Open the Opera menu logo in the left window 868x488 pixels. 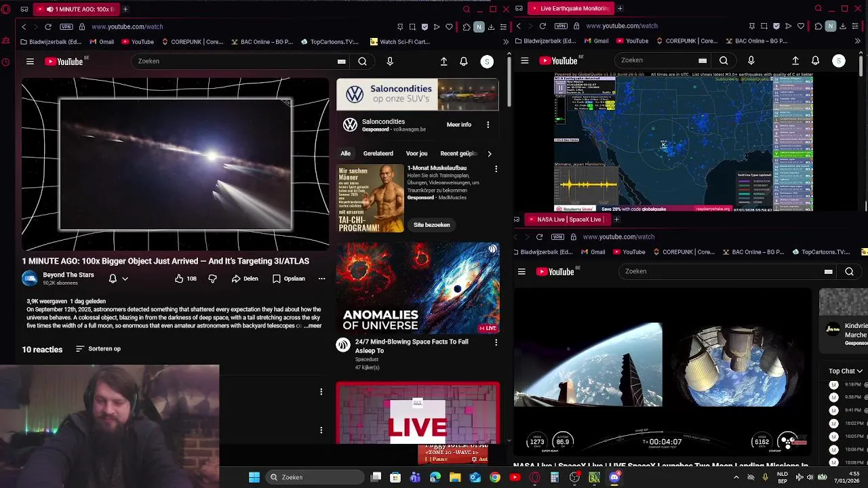6,9
